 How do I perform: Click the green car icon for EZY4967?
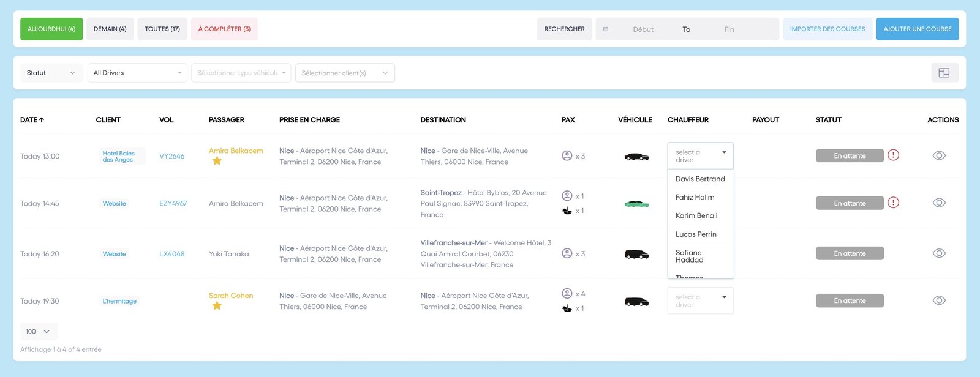click(636, 204)
